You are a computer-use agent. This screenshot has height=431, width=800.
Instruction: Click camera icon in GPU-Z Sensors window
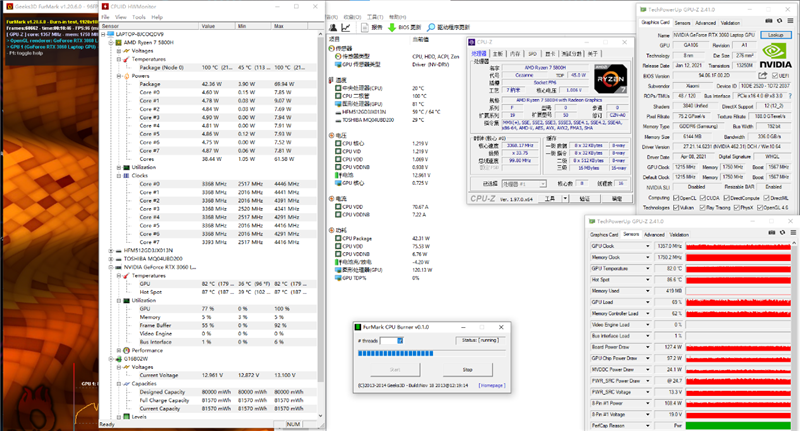tap(772, 233)
